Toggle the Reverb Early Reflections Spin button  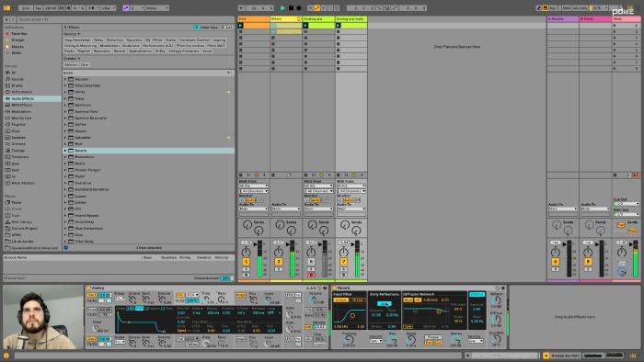pyautogui.click(x=384, y=304)
